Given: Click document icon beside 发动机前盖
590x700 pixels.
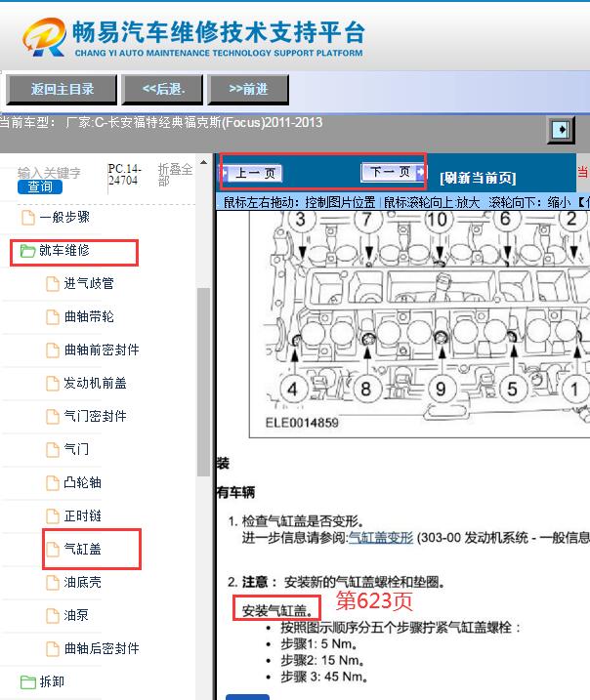Looking at the screenshot, I should point(53,384).
